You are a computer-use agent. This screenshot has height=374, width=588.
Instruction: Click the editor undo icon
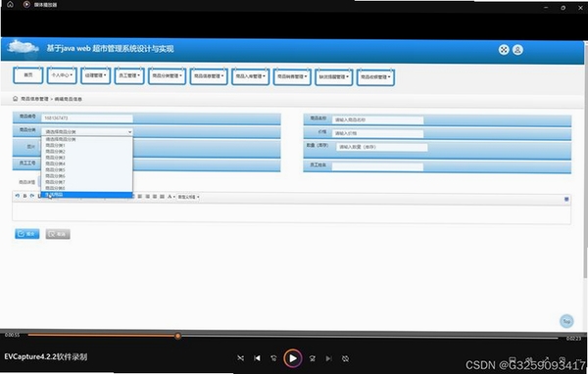[18, 196]
